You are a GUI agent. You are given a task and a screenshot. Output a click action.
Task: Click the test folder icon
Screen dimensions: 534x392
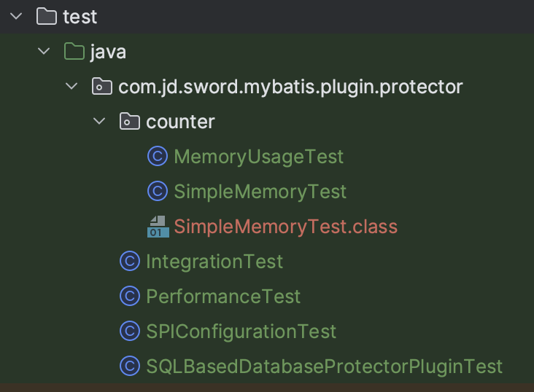[x=47, y=16]
